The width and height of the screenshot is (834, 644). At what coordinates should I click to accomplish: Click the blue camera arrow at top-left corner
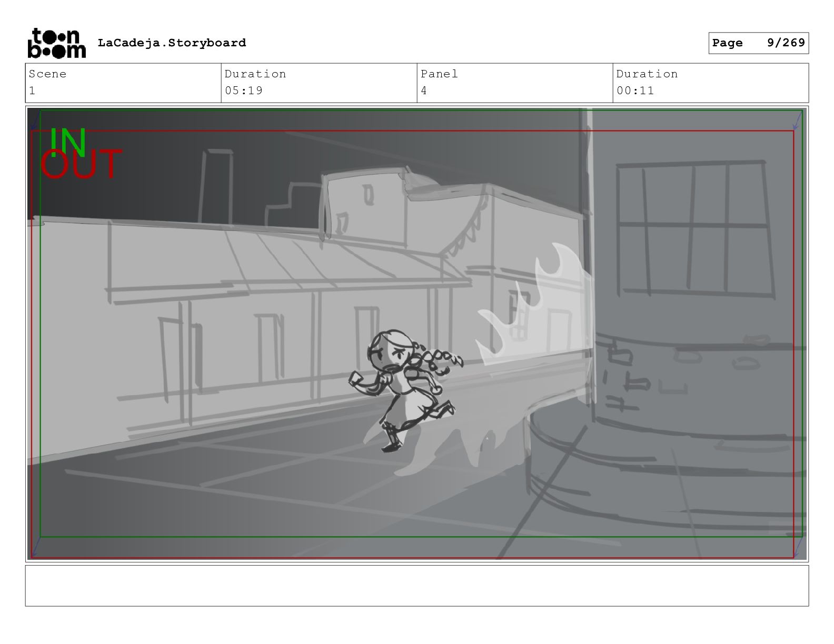pyautogui.click(x=34, y=125)
